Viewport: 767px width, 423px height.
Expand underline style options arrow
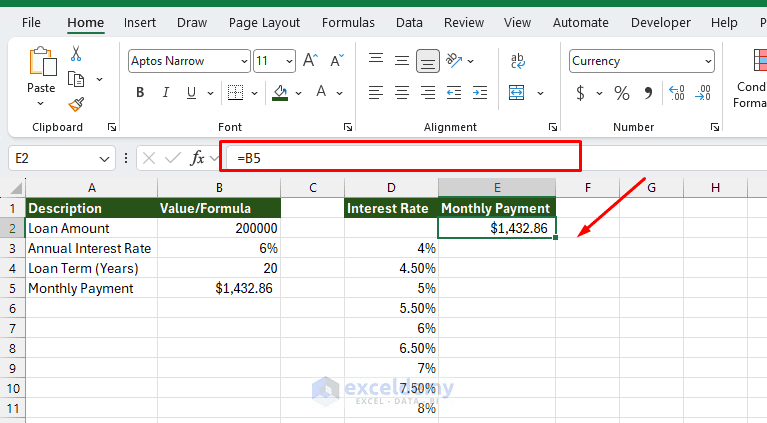[210, 93]
